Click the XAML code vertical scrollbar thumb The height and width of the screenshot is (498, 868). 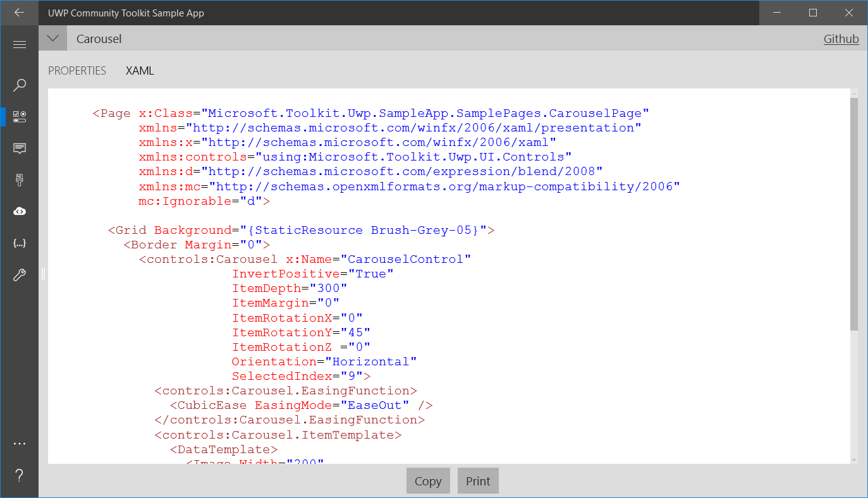[854, 215]
